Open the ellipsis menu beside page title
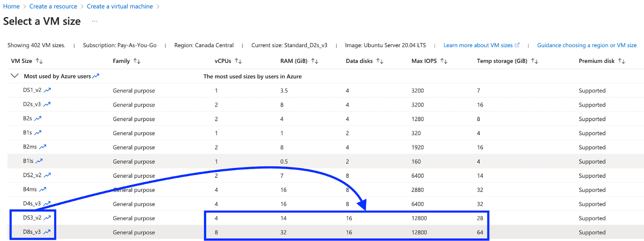This screenshot has width=644, height=241. 95,21
